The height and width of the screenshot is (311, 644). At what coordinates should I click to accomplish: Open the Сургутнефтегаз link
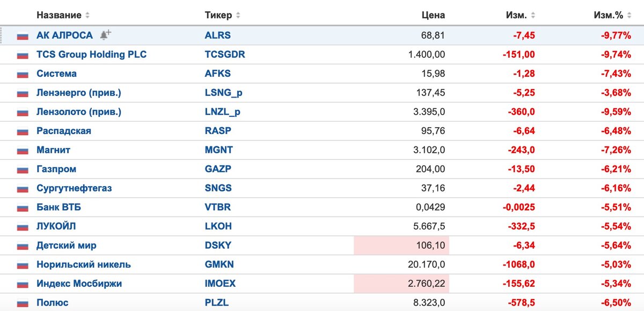74,188
